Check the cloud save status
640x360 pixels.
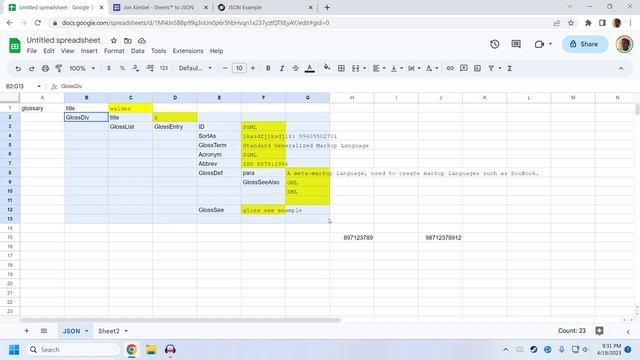(142, 40)
